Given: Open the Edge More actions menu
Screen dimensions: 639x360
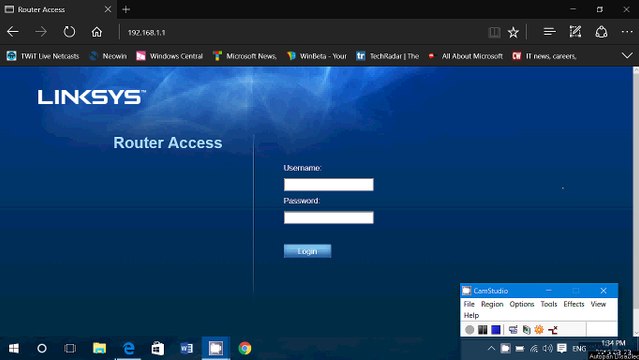Looking at the screenshot, I should pyautogui.click(x=627, y=32).
